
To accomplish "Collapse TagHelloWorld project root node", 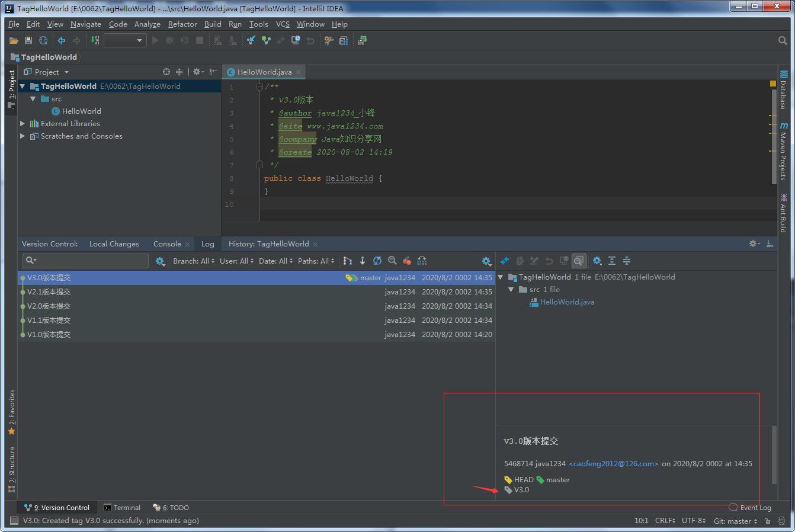I will 23,86.
